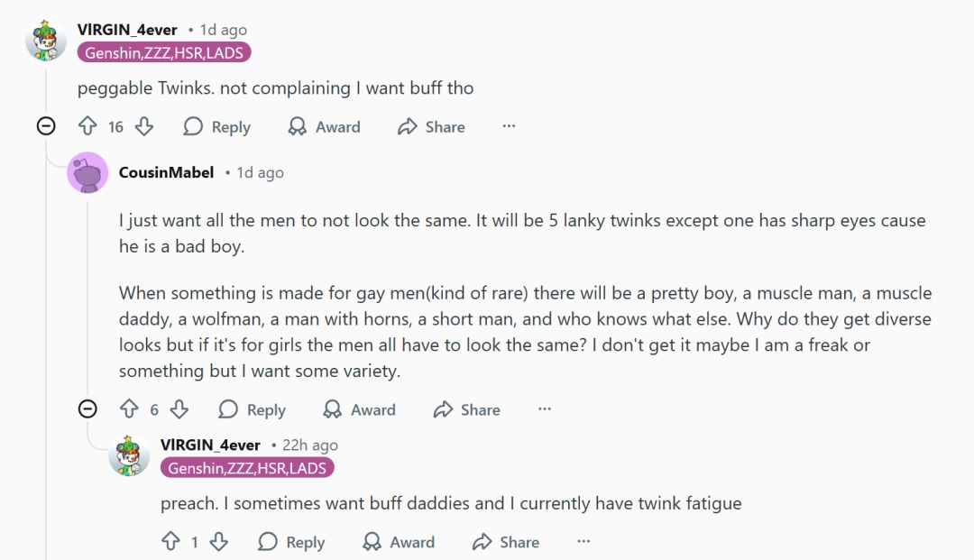Image resolution: width=974 pixels, height=560 pixels.
Task: Click CousinMabel's purple avatar
Action: 87,171
